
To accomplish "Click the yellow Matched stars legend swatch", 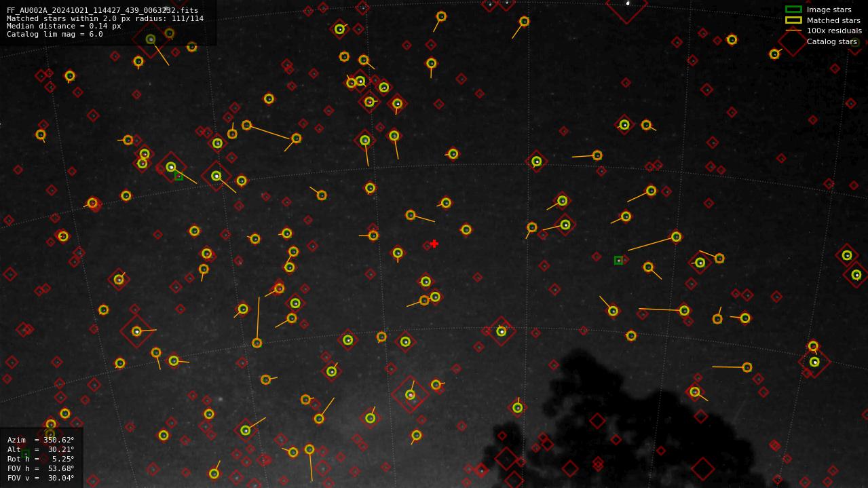I will coord(793,20).
